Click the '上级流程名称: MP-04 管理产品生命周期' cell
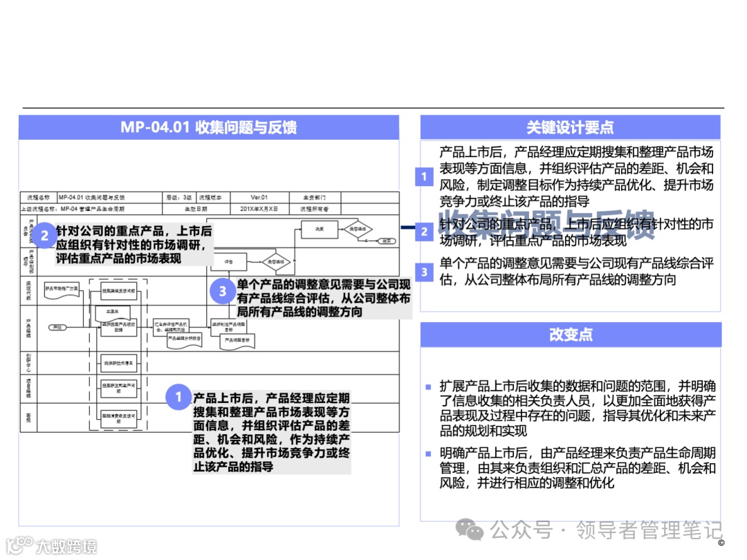 point(91,209)
